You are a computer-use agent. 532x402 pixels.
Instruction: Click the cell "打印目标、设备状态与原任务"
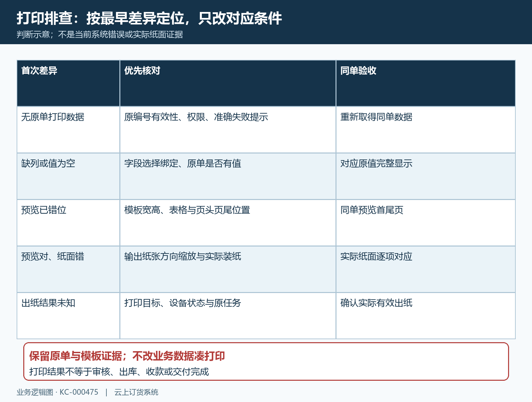tap(228, 316)
